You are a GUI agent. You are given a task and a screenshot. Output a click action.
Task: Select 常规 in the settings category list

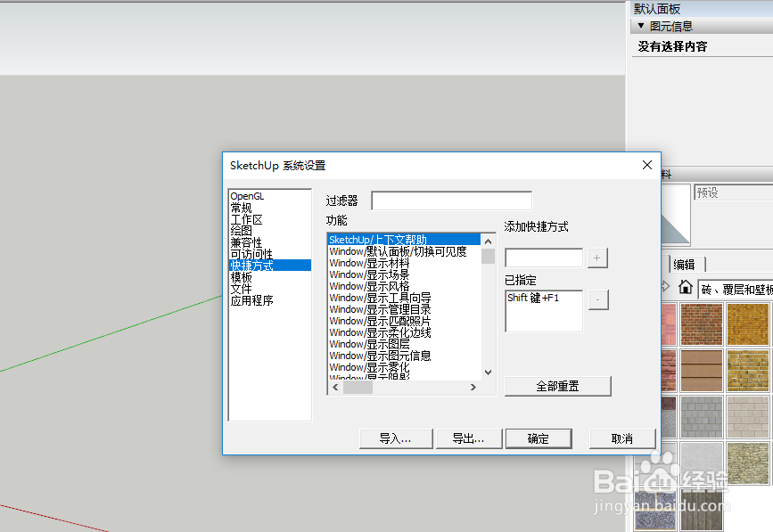(241, 208)
